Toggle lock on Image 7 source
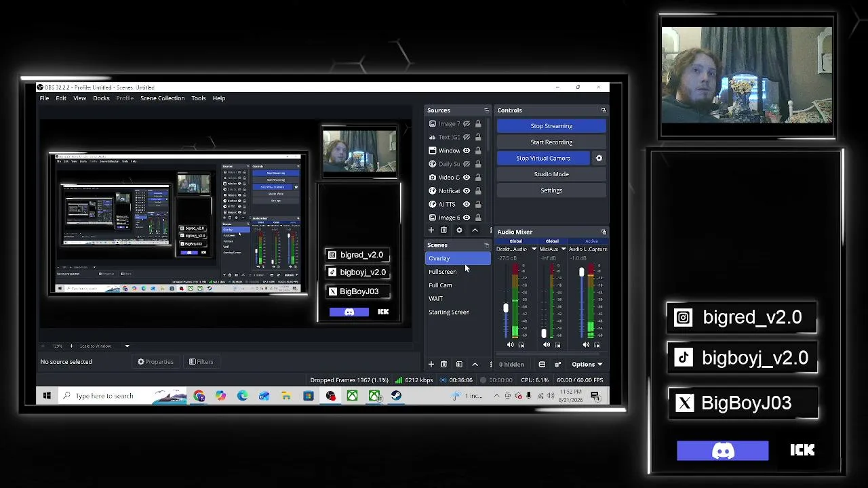The image size is (868, 488). point(478,123)
